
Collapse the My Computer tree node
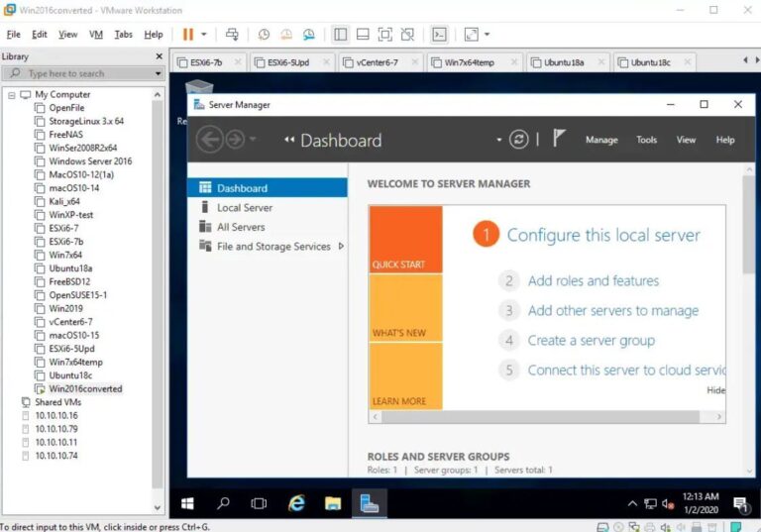[11, 95]
